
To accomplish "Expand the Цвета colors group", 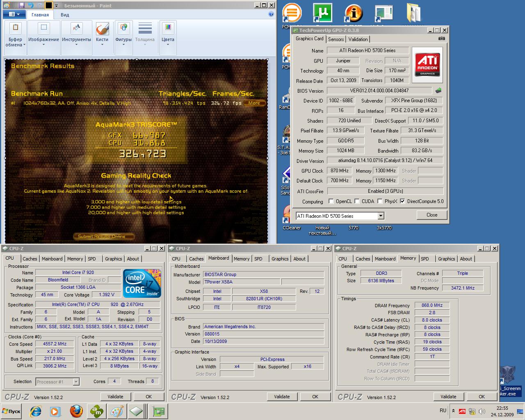I will tap(168, 38).
